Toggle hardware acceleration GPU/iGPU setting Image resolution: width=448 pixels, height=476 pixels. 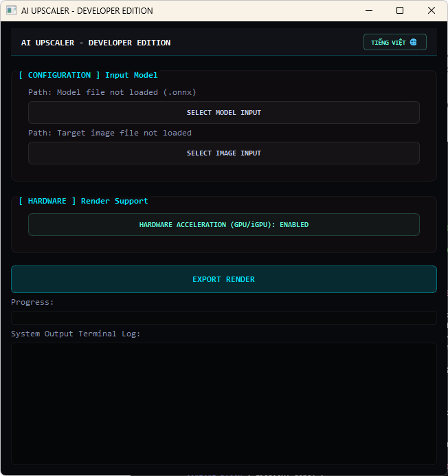[x=224, y=225]
